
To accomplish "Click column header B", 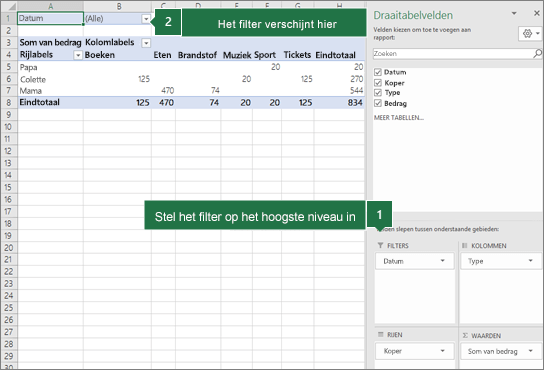I will point(117,6).
